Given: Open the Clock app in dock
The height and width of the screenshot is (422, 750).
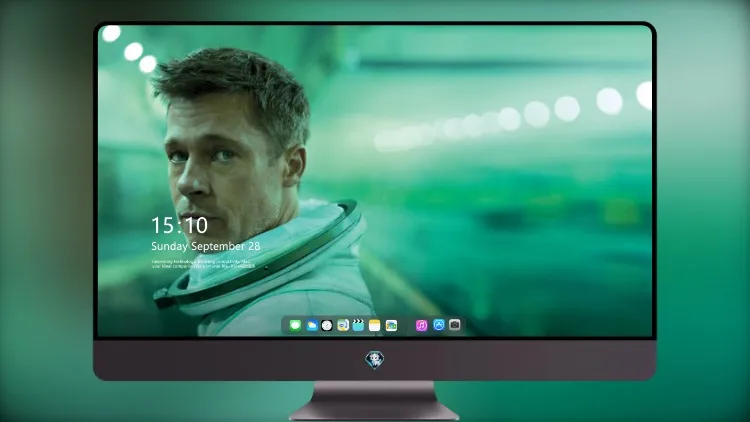Looking at the screenshot, I should point(327,325).
